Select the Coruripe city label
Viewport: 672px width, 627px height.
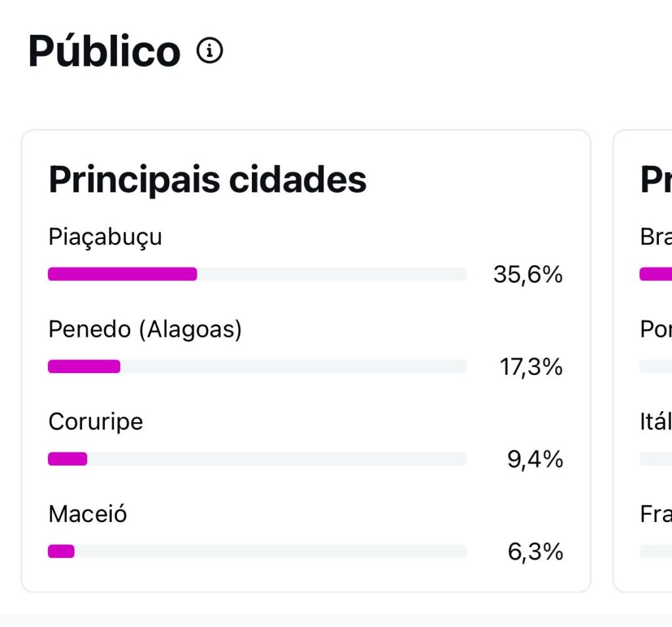click(x=96, y=422)
